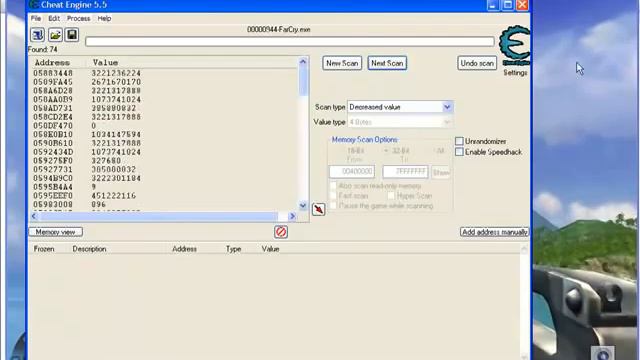Select result address 058A6D28
640x360 pixels.
[53, 91]
